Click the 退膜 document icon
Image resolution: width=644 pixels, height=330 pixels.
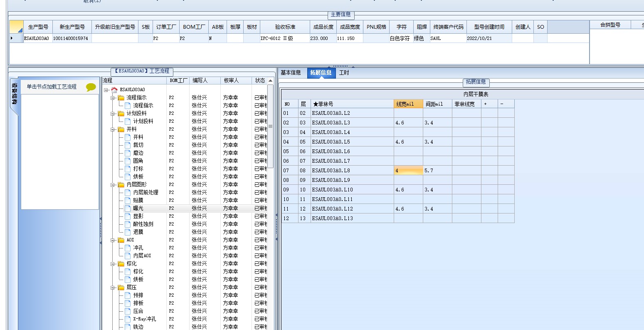[x=128, y=232]
